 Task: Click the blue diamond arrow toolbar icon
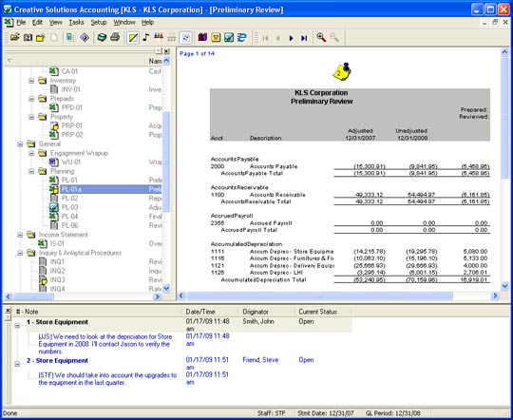click(85, 37)
